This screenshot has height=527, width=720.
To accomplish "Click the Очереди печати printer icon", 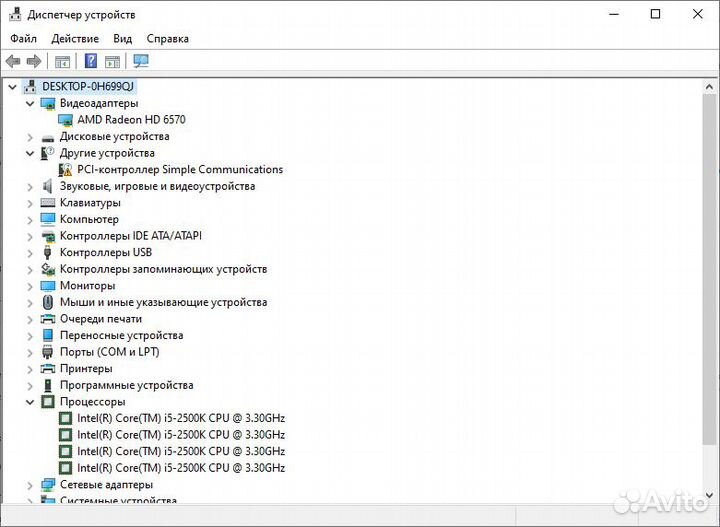I will 48,319.
